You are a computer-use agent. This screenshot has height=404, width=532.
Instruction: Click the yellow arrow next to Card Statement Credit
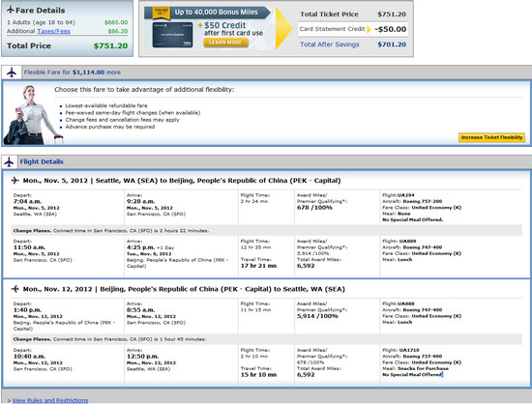pos(369,30)
